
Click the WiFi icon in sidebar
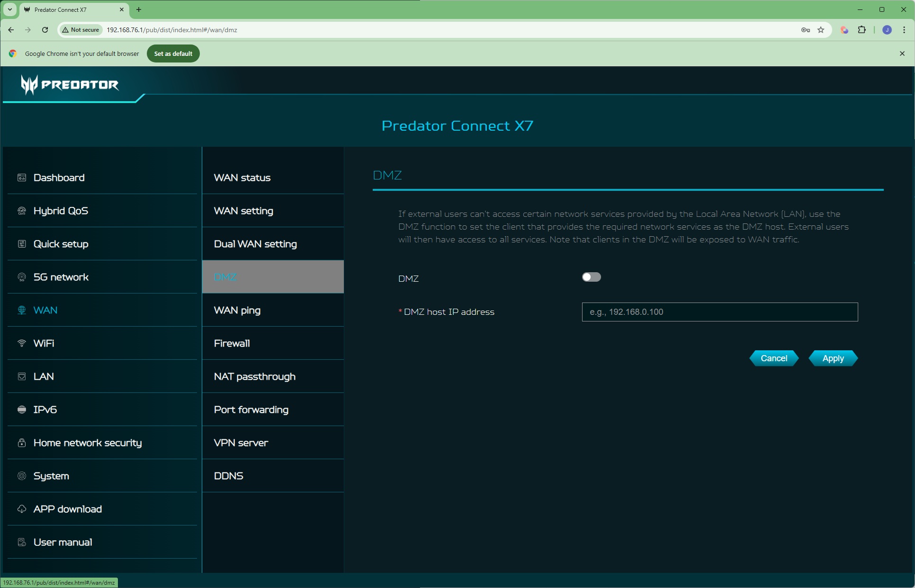click(22, 343)
